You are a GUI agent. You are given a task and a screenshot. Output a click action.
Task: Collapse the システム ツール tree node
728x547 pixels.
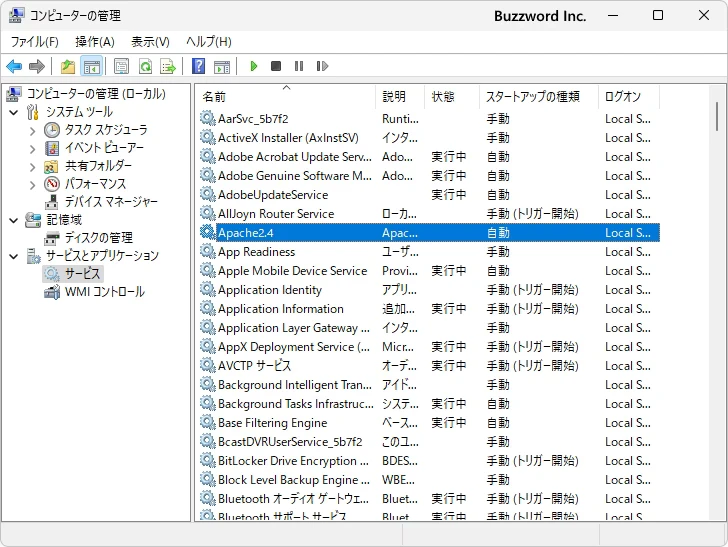[x=14, y=112]
